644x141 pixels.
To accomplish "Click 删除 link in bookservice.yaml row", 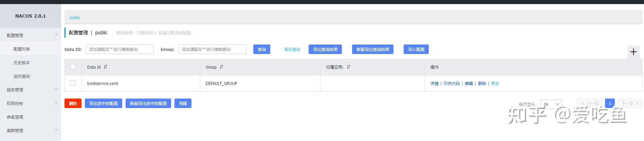I will (482, 83).
